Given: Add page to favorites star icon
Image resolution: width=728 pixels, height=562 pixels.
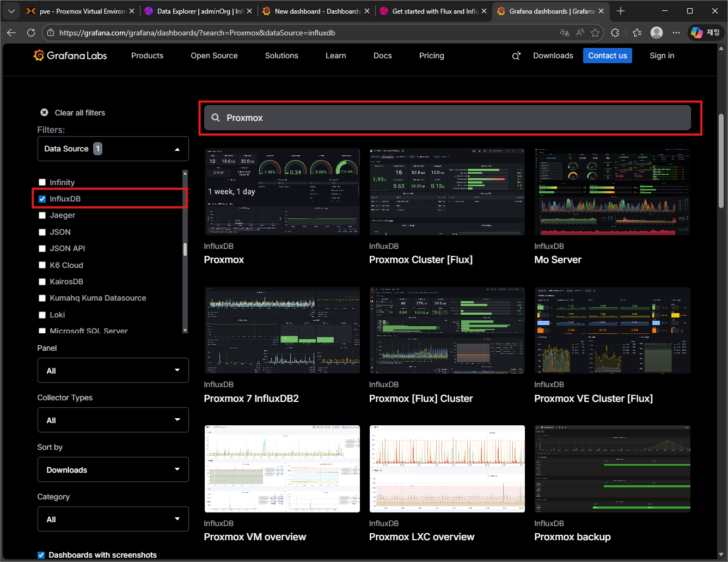Looking at the screenshot, I should pyautogui.click(x=595, y=33).
